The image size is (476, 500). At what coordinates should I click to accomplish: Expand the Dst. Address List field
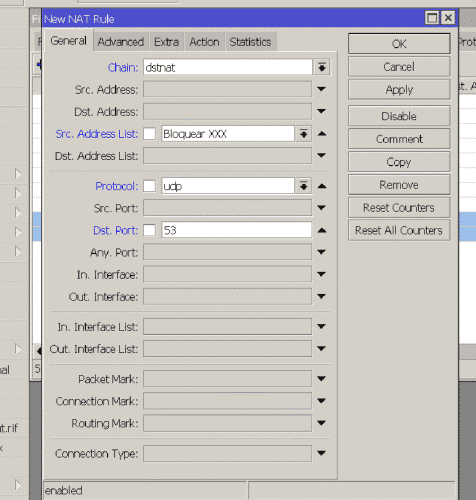pos(321,155)
